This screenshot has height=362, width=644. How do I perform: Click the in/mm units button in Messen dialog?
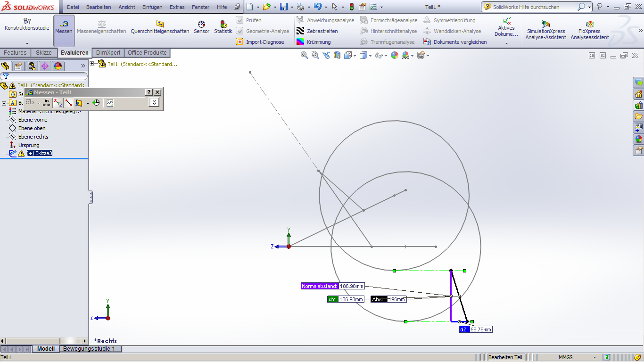pos(46,103)
